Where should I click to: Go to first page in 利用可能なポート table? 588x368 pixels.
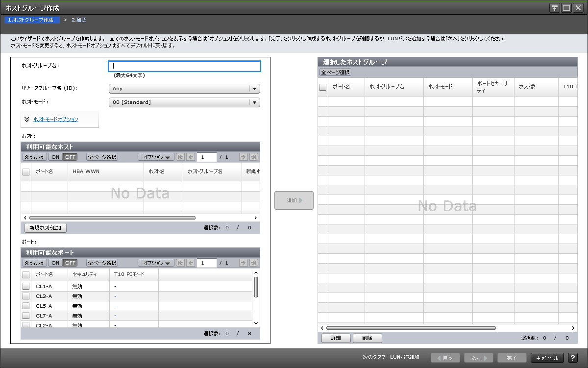point(180,263)
